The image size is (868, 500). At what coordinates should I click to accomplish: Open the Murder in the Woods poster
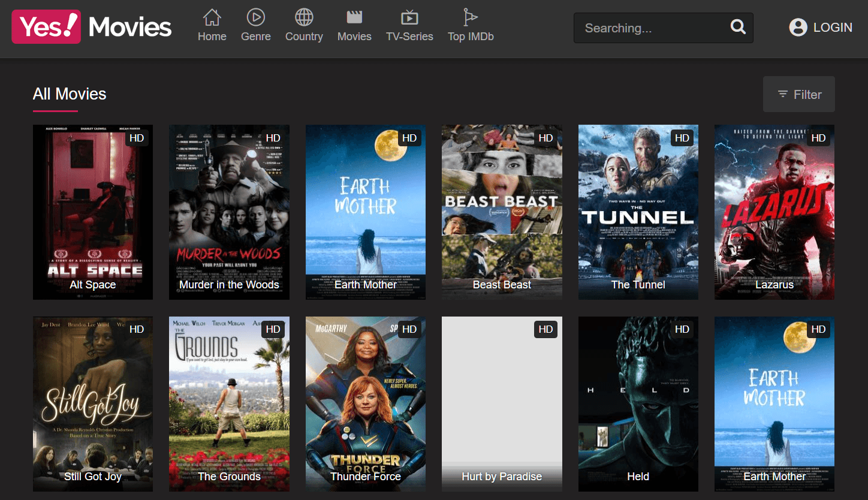click(x=229, y=212)
